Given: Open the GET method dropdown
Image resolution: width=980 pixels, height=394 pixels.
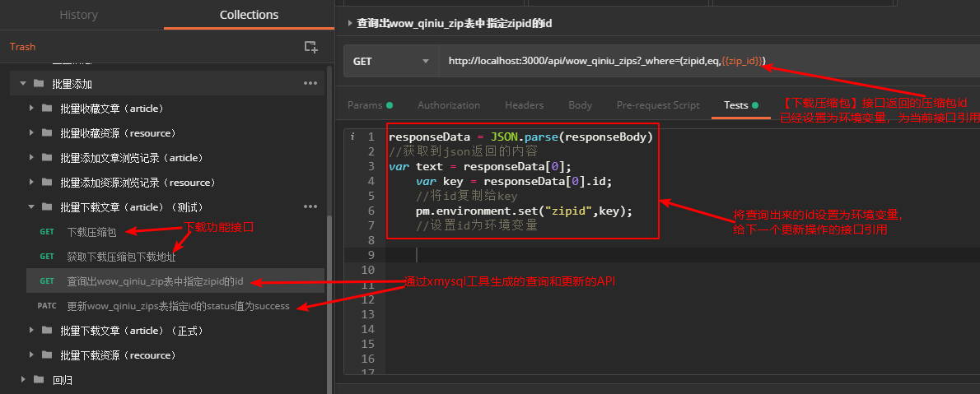Looking at the screenshot, I should pos(390,61).
